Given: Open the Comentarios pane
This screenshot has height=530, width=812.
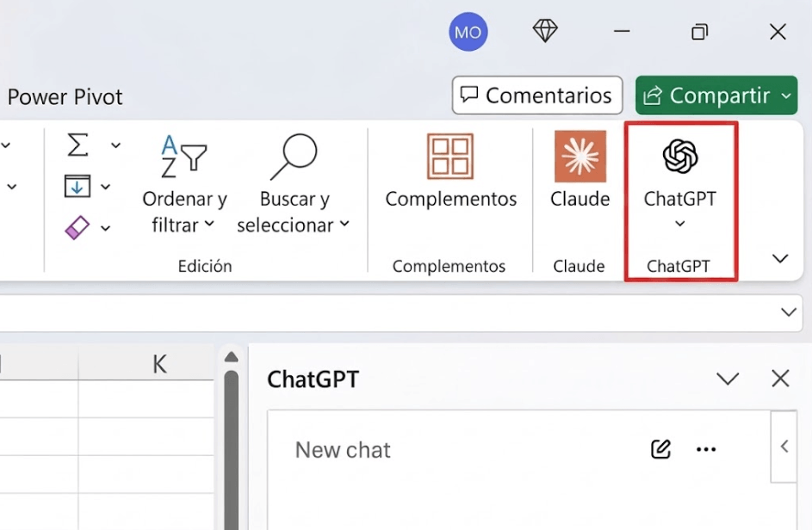Looking at the screenshot, I should (537, 96).
